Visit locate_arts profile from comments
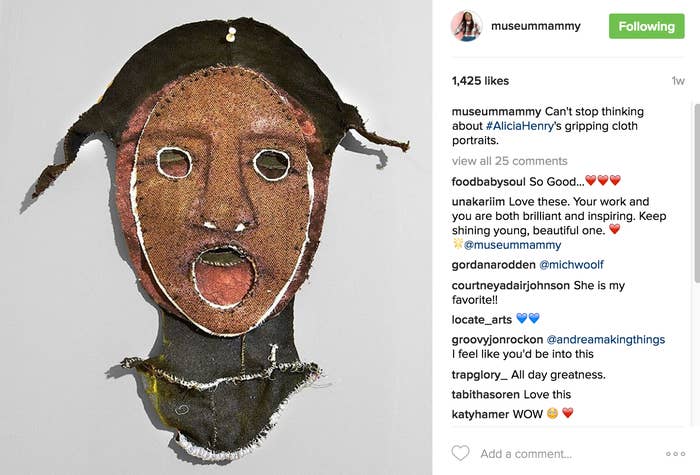Screen dimensions: 700x475 pyautogui.click(x=481, y=320)
